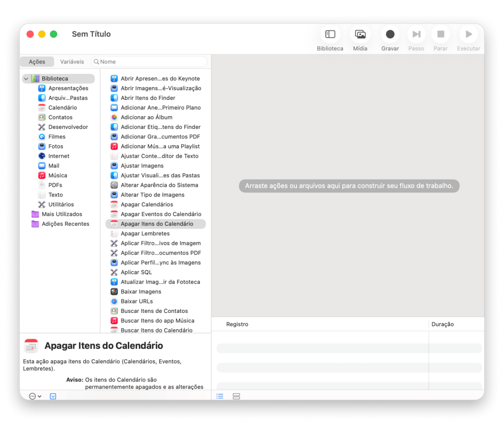Select Mail category
Screen dimensions: 504x426
click(x=49, y=166)
